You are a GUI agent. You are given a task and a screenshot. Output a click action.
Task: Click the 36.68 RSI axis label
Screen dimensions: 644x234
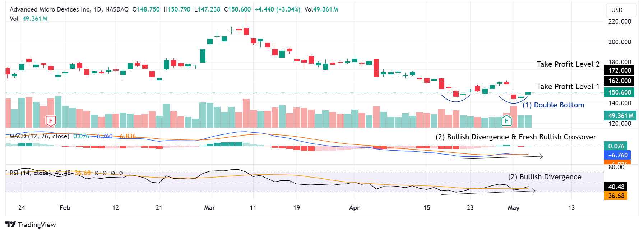click(x=616, y=196)
